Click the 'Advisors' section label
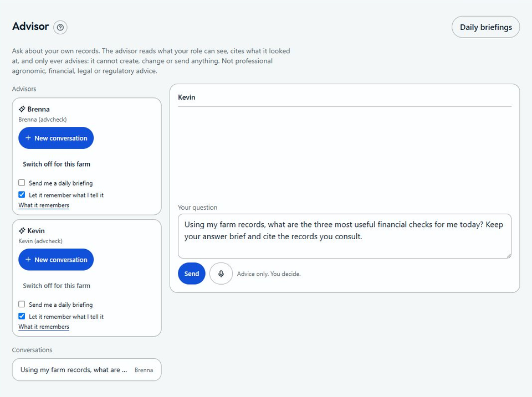532x397 pixels. [x=24, y=89]
